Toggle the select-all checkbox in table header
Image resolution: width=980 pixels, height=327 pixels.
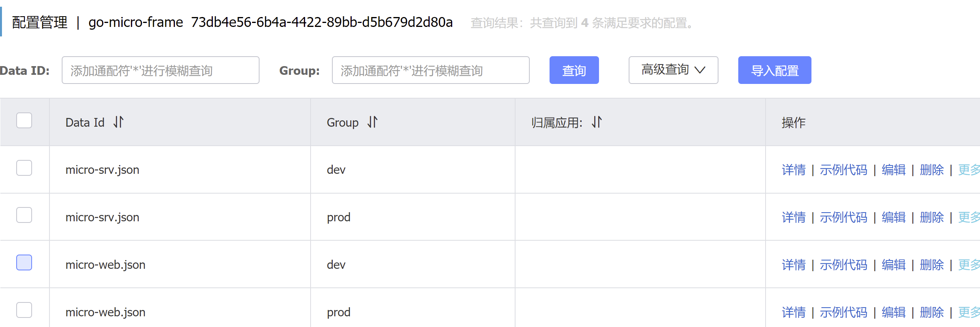coord(24,120)
